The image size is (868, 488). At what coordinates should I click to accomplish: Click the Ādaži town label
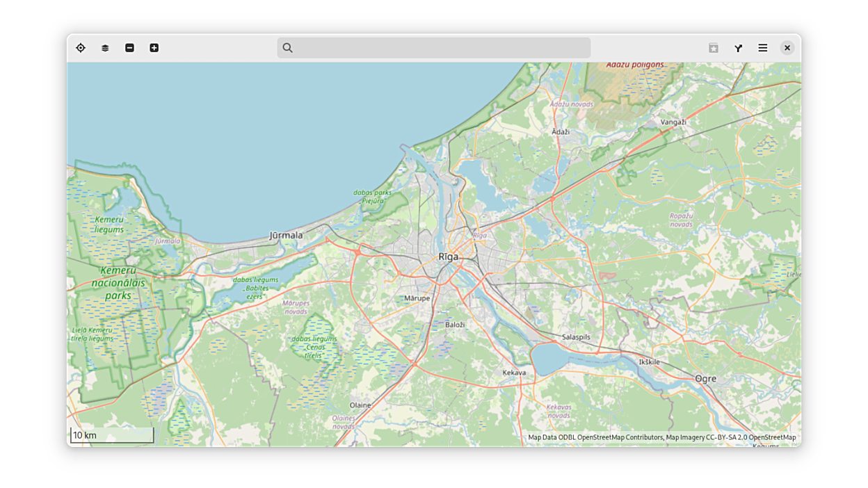click(561, 131)
